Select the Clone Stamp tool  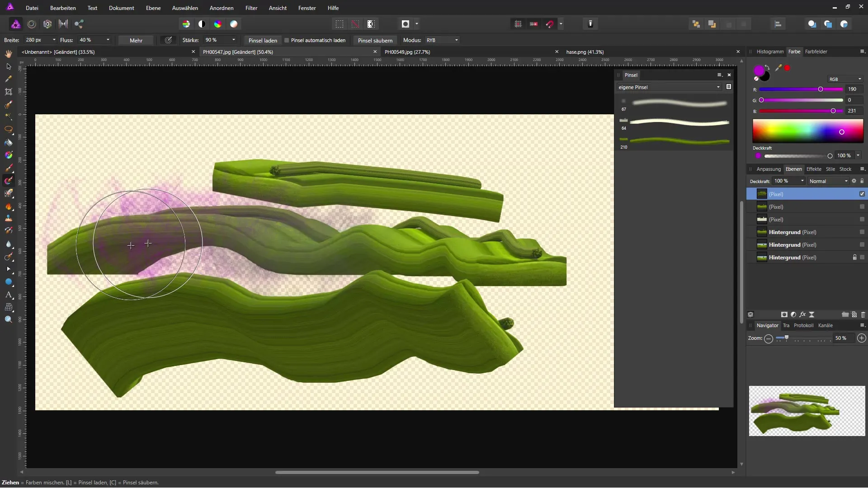coord(8,218)
